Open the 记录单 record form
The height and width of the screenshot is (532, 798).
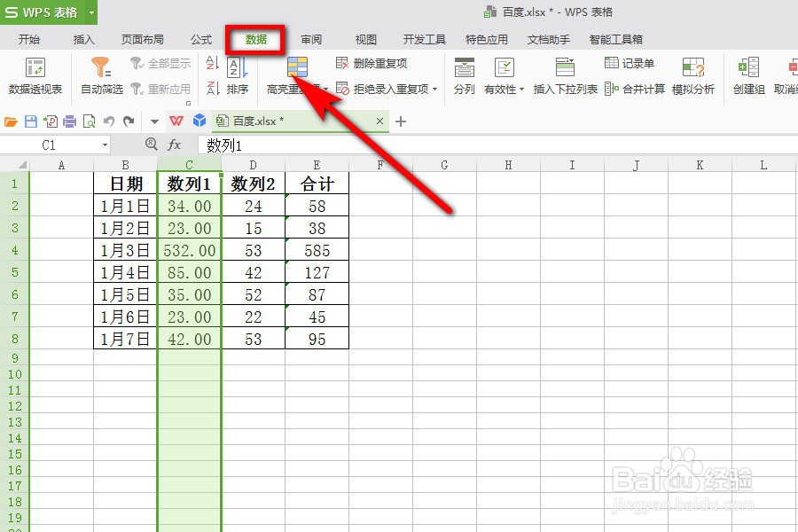pyautogui.click(x=625, y=63)
